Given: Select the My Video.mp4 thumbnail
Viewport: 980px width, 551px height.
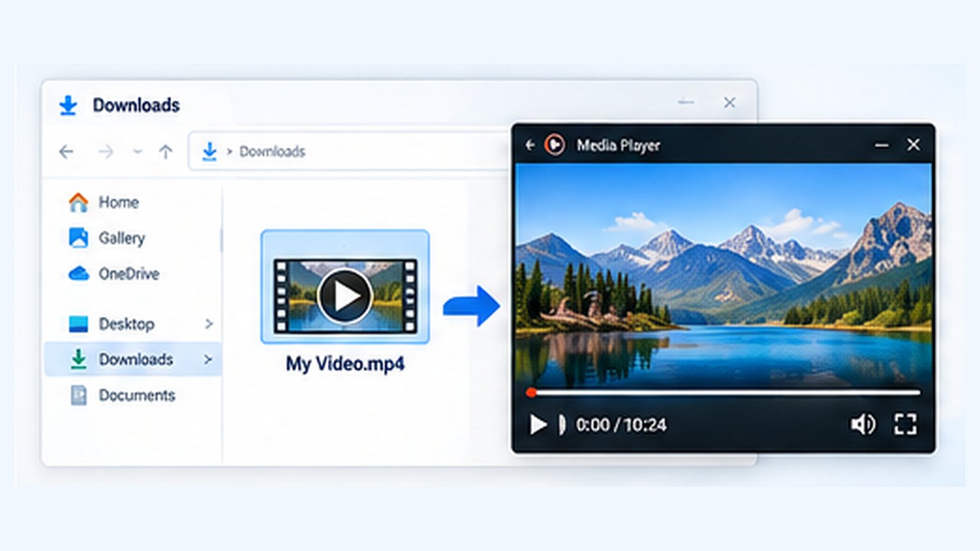Looking at the screenshot, I should pos(345,287).
